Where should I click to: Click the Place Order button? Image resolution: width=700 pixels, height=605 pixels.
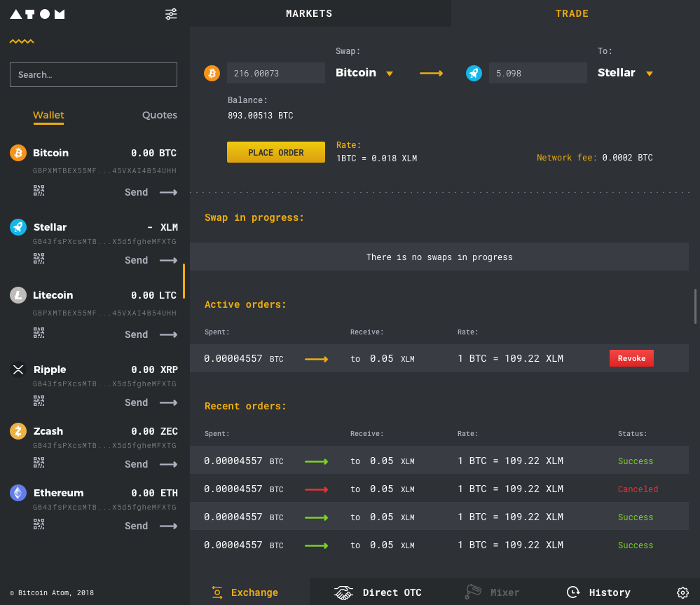[276, 152]
